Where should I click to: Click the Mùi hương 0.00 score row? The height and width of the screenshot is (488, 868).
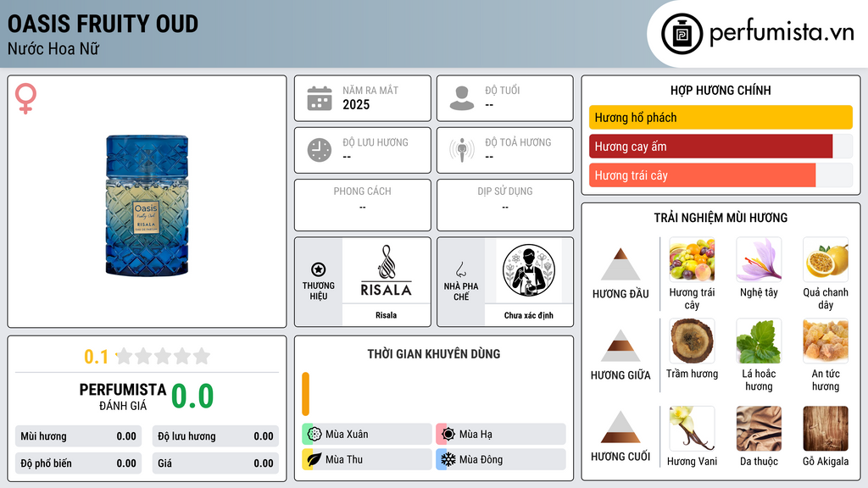tap(78, 436)
